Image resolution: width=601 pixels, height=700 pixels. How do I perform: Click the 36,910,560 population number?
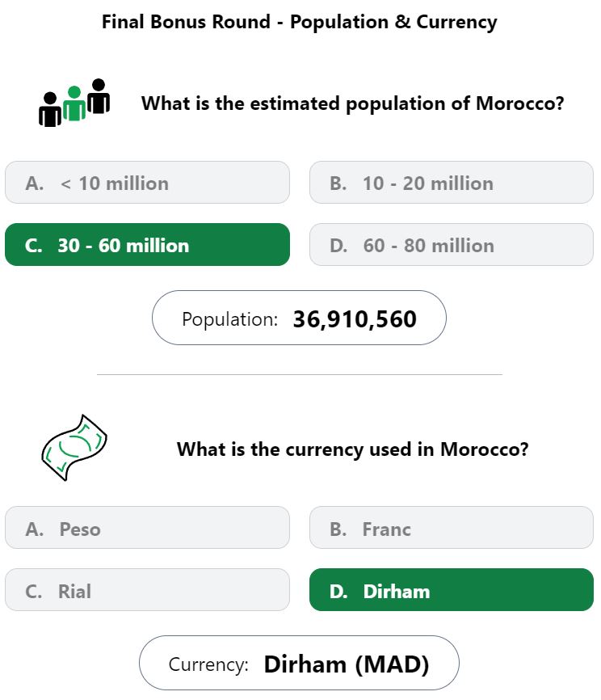coord(355,319)
